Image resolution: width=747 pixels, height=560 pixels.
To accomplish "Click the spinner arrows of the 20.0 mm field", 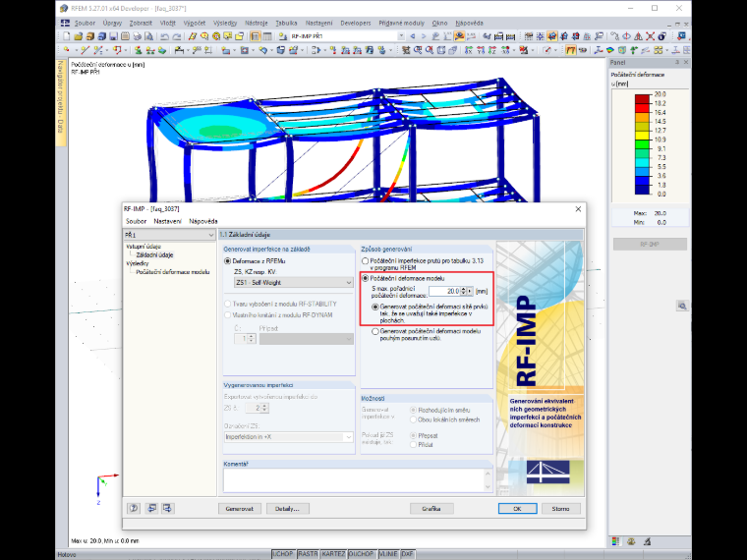I will (464, 291).
